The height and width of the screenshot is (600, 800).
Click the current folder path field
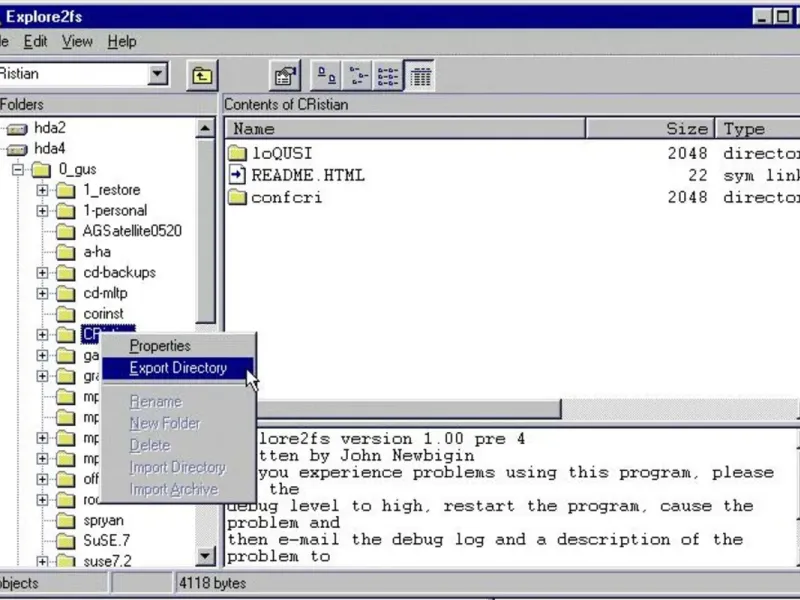coord(74,74)
